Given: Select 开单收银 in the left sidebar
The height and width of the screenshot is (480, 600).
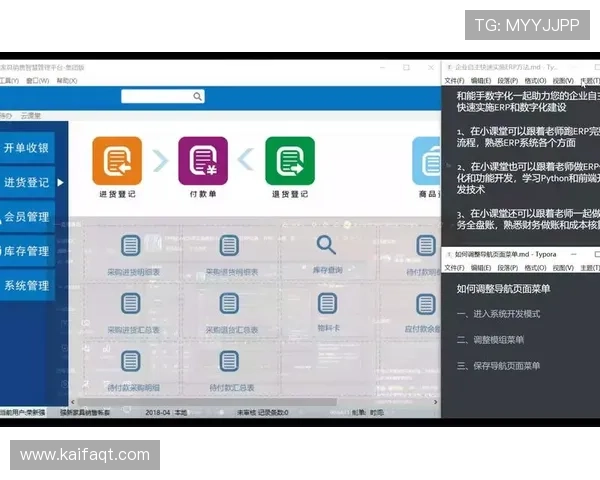Looking at the screenshot, I should click(x=26, y=148).
